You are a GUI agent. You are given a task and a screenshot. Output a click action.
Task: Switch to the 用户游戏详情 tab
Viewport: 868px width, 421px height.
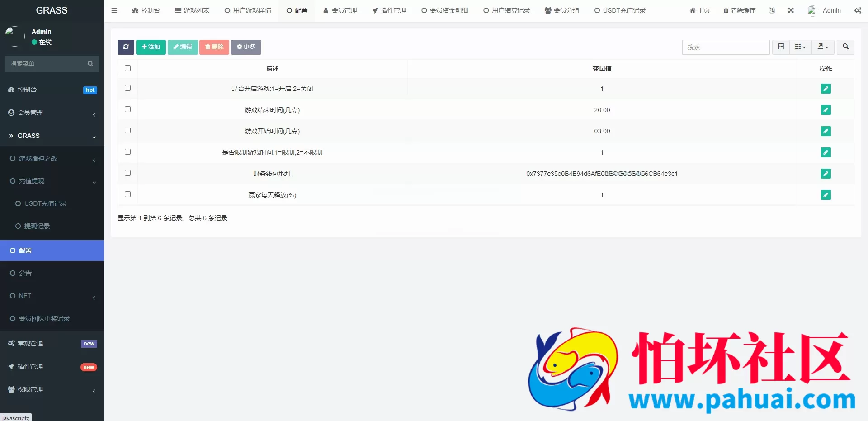(248, 10)
